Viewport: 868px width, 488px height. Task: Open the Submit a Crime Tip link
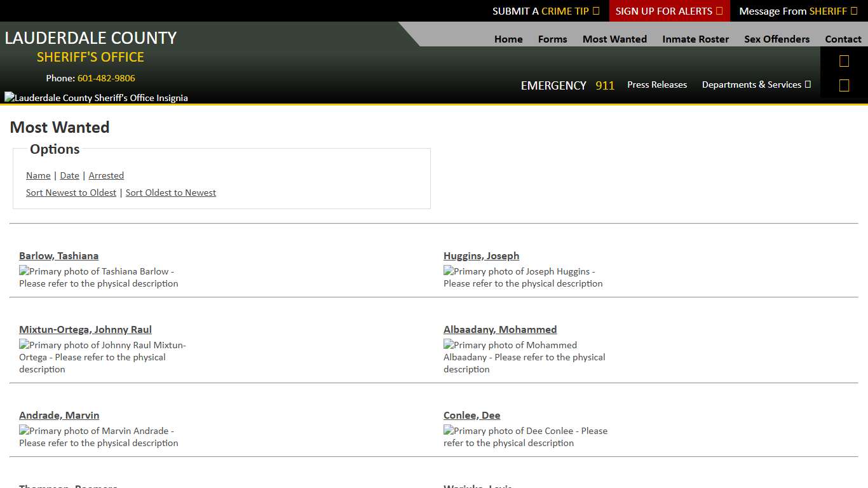pos(545,11)
